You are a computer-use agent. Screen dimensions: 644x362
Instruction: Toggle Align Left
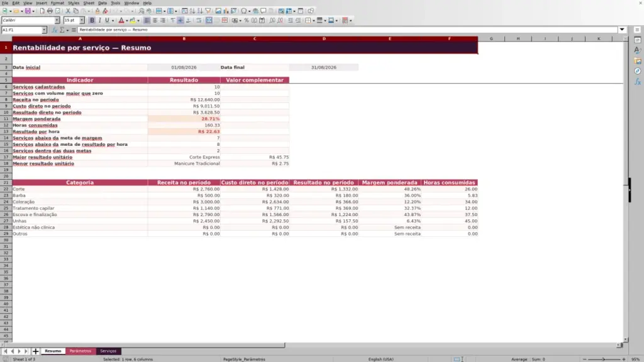coord(147,21)
